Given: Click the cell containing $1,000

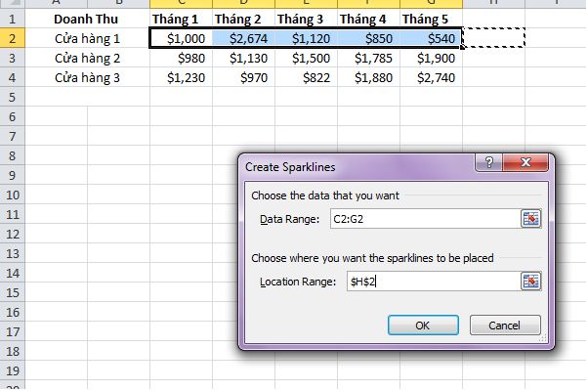Looking at the screenshot, I should pos(182,38).
